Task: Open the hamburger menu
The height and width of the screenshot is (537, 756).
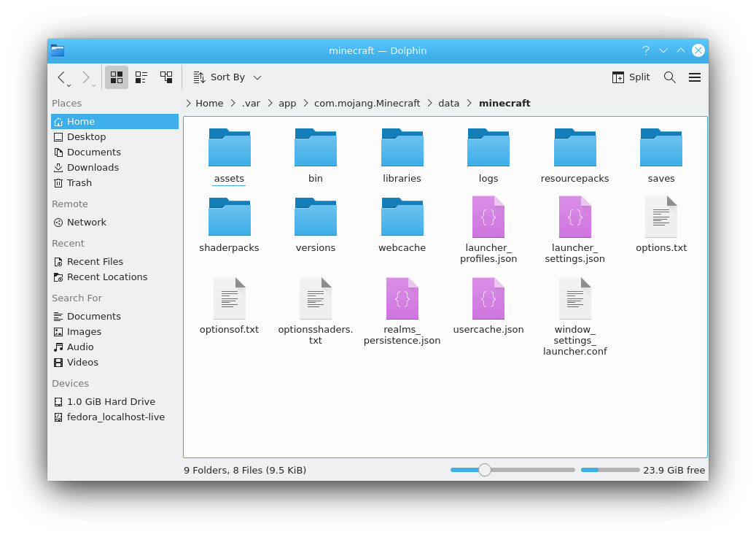Action: click(x=695, y=77)
